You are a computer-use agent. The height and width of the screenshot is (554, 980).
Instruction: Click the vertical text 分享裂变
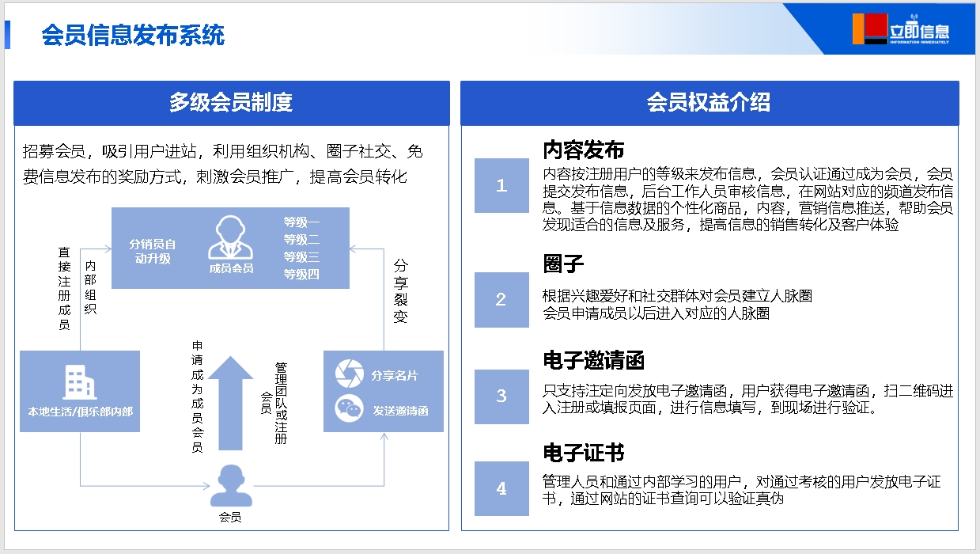401,290
